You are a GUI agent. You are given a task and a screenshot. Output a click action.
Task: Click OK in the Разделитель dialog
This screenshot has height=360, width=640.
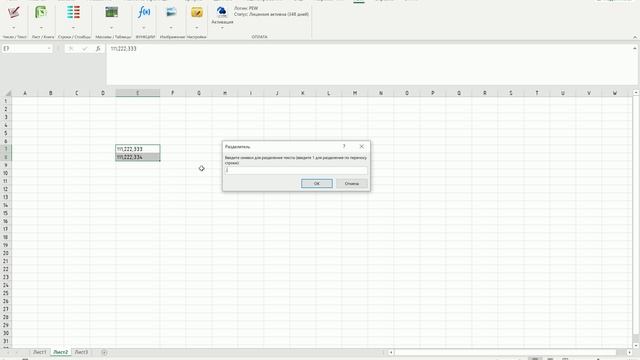tap(317, 184)
